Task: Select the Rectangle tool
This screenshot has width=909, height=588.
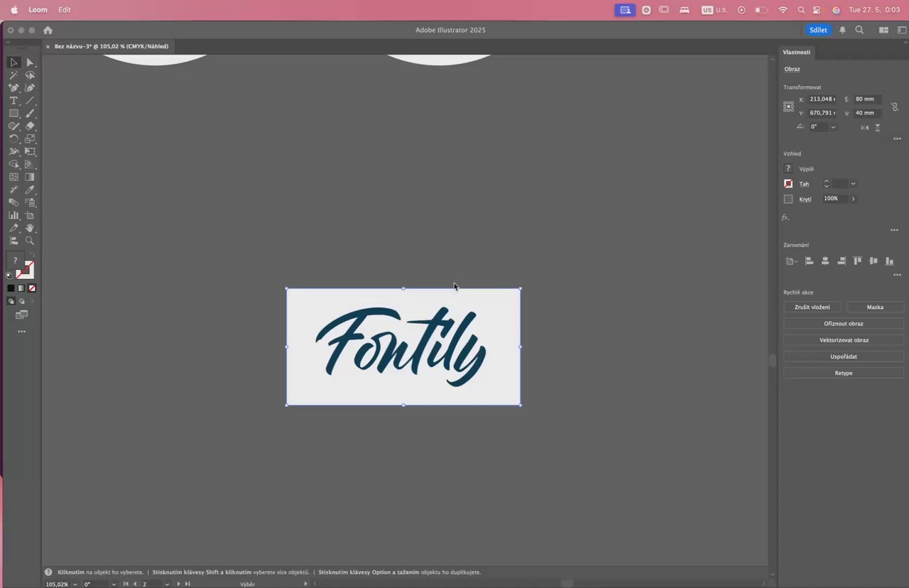Action: click(13, 114)
